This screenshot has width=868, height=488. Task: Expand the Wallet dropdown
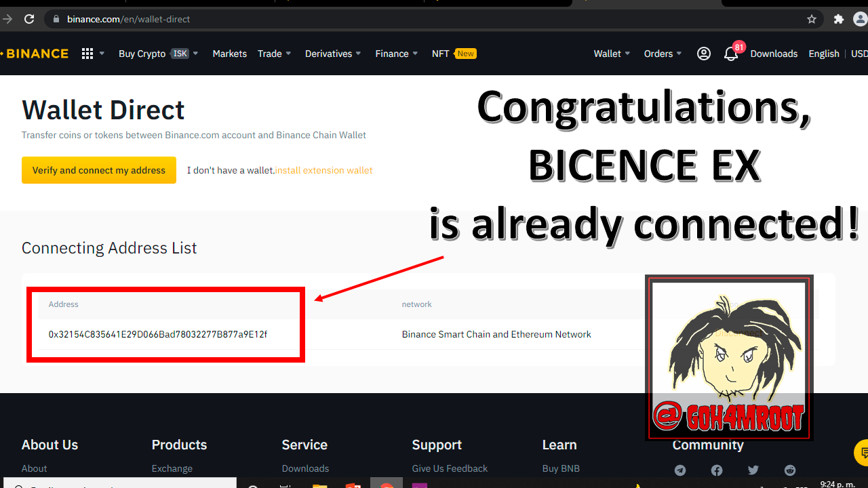[612, 54]
